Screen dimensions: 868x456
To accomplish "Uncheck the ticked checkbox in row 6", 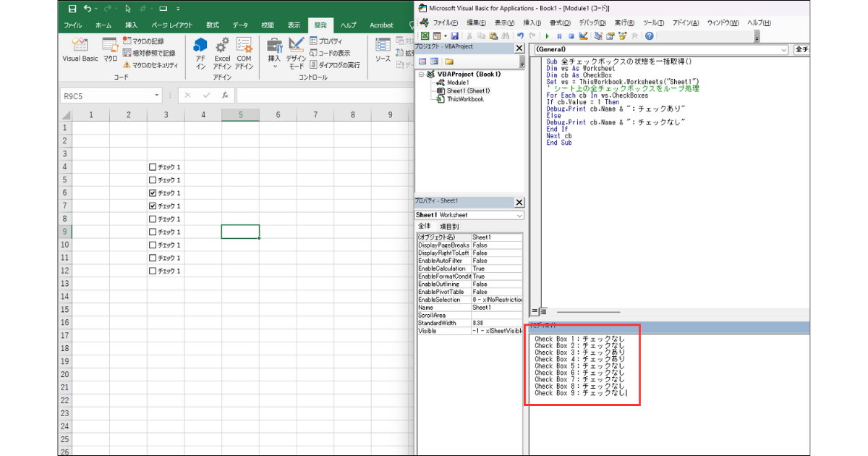I will [152, 193].
